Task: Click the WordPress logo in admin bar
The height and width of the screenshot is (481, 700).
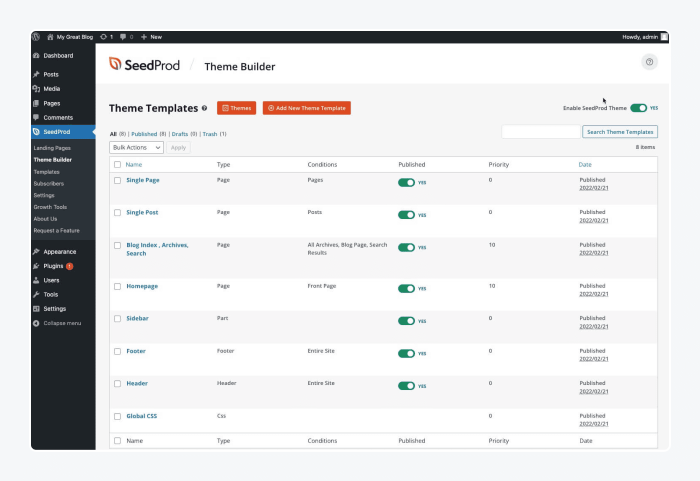Action: pyautogui.click(x=36, y=37)
